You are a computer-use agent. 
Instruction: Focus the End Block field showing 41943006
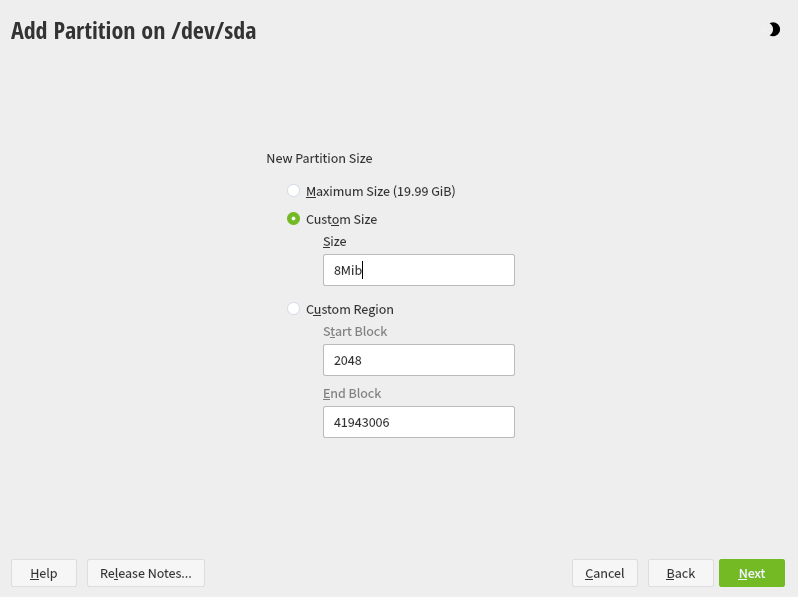(x=418, y=422)
